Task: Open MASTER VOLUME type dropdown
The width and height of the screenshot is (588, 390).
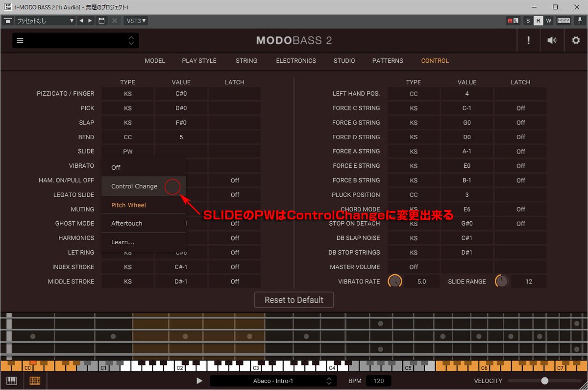Action: tap(414, 267)
